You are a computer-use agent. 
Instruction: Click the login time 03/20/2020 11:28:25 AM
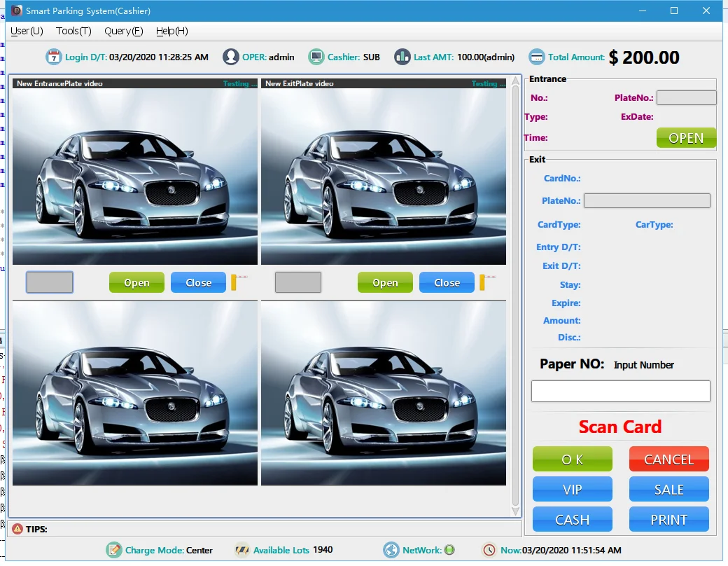click(x=159, y=57)
